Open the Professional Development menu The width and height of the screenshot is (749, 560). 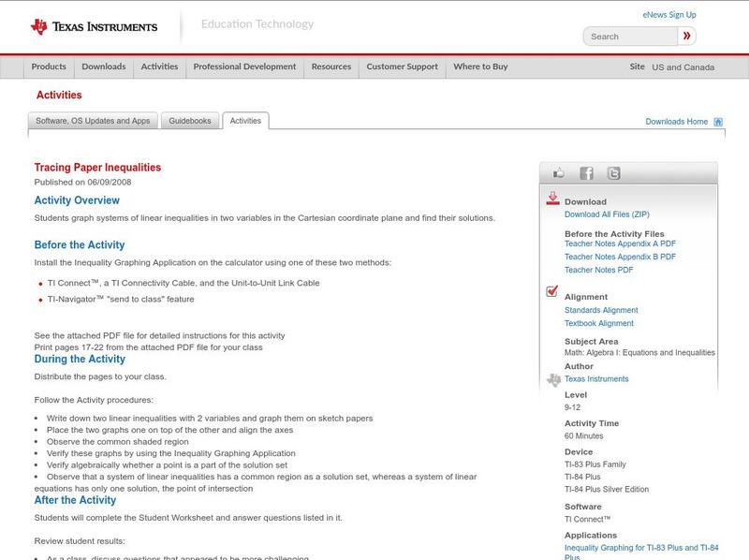[244, 66]
